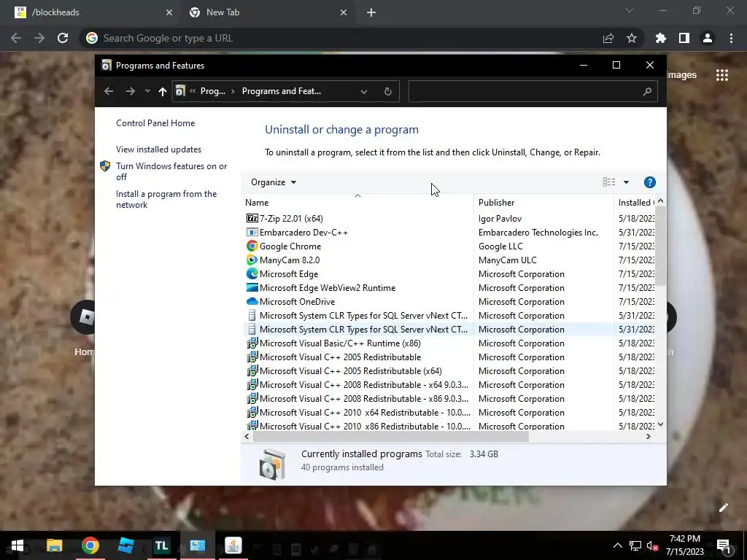Click the horizontal scrollbar left arrow
The height and width of the screenshot is (560, 747).
pyautogui.click(x=247, y=436)
